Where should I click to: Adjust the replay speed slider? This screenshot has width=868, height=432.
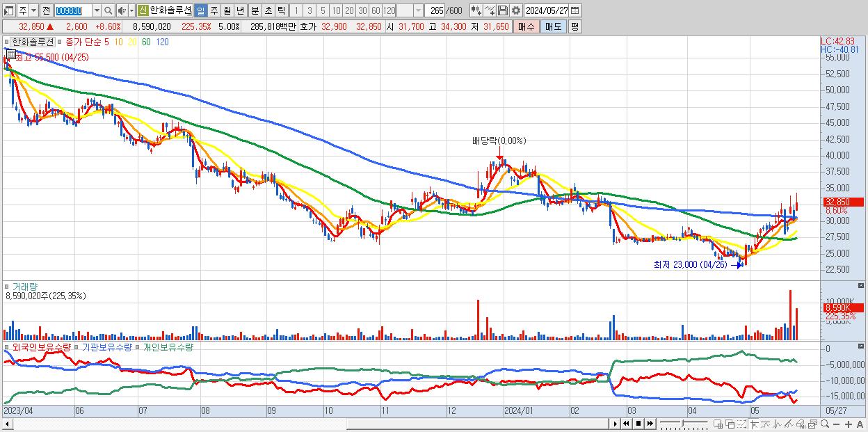(x=684, y=424)
